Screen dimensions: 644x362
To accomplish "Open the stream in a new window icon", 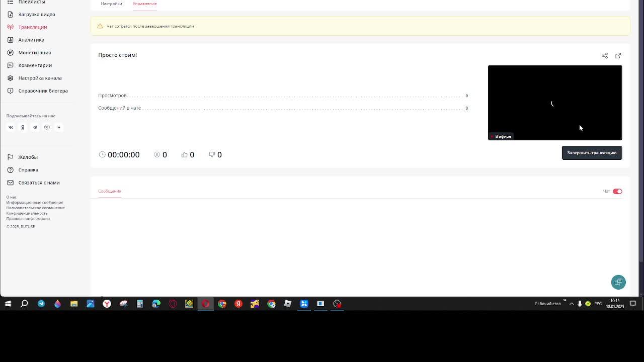I will click(618, 56).
